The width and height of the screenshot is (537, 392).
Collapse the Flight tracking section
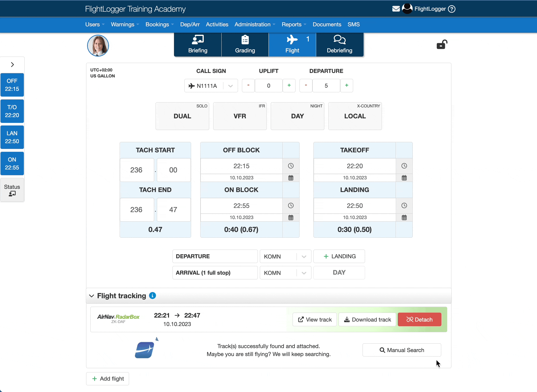(91, 296)
